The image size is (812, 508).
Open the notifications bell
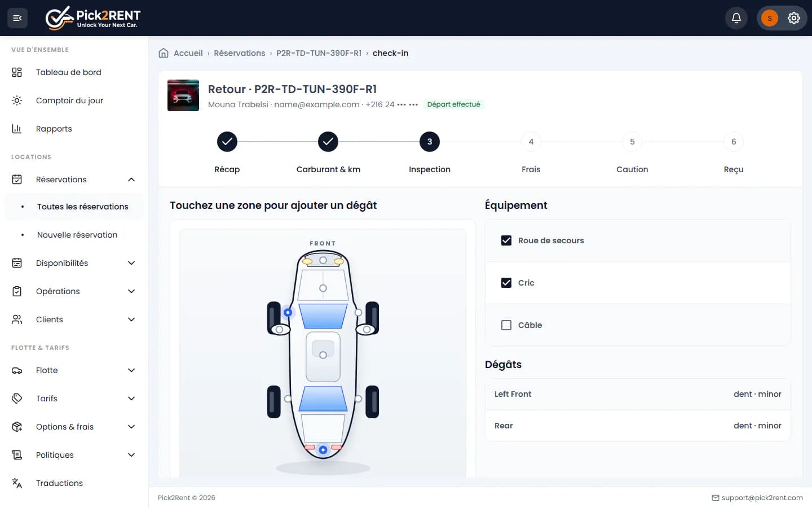tap(736, 18)
